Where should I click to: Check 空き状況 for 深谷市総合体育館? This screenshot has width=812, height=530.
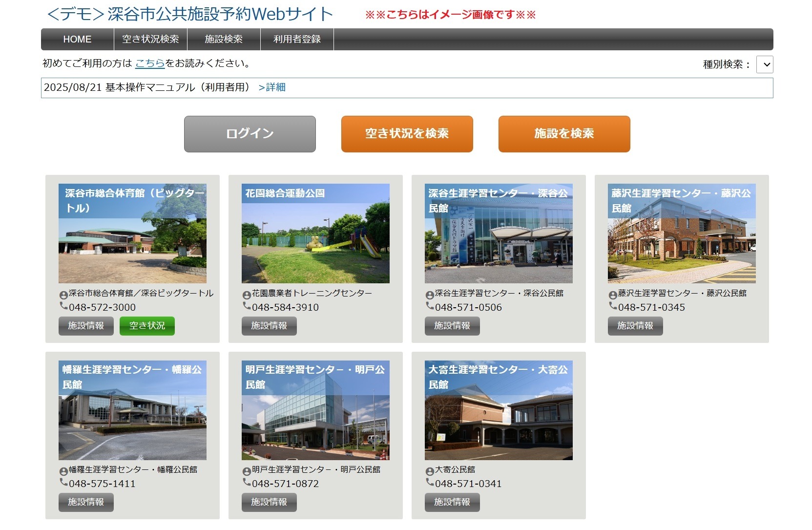(x=147, y=326)
